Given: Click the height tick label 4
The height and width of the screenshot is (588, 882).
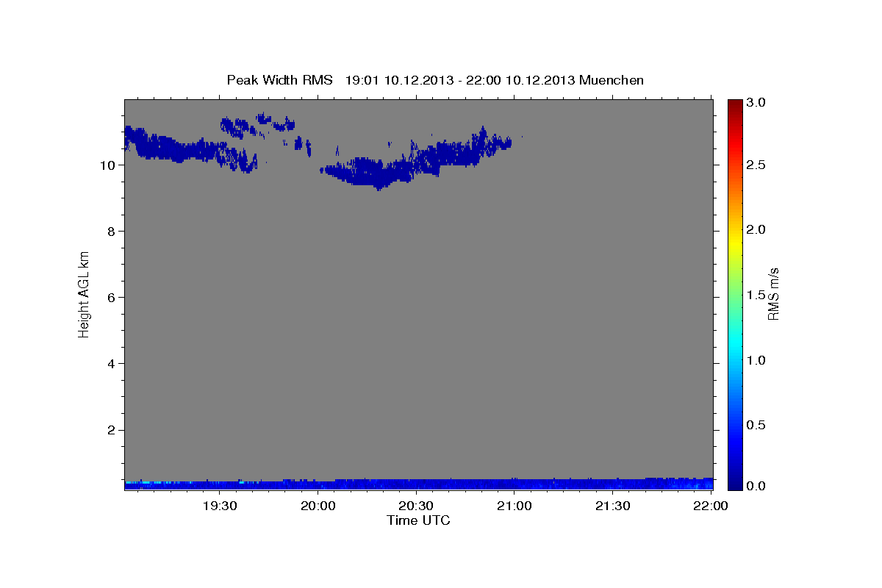Looking at the screenshot, I should point(112,364).
